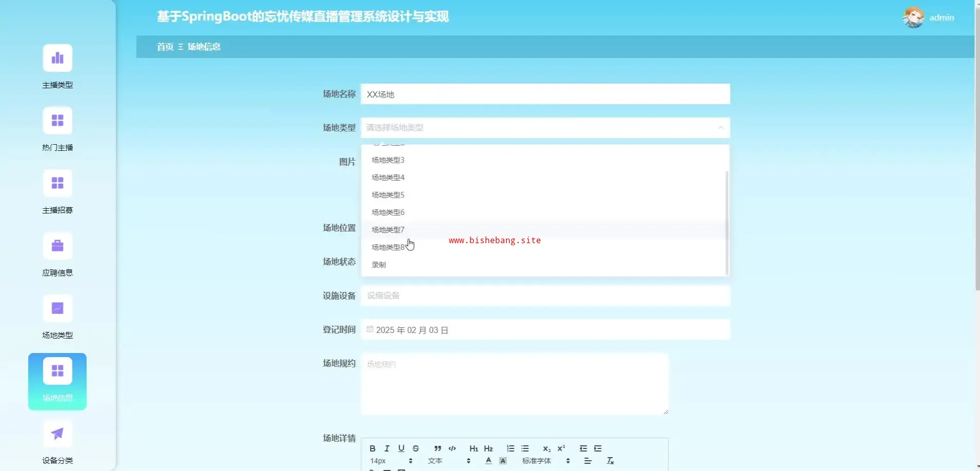
Task: Insert a code block in the editor
Action: pyautogui.click(x=452, y=448)
